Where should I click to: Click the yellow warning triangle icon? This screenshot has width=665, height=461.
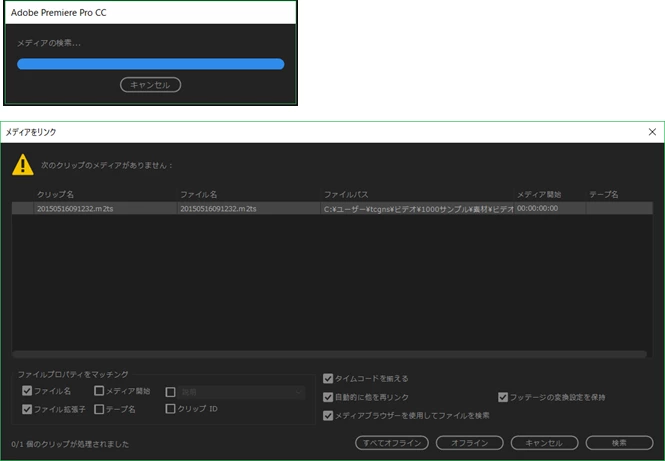pyautogui.click(x=23, y=165)
